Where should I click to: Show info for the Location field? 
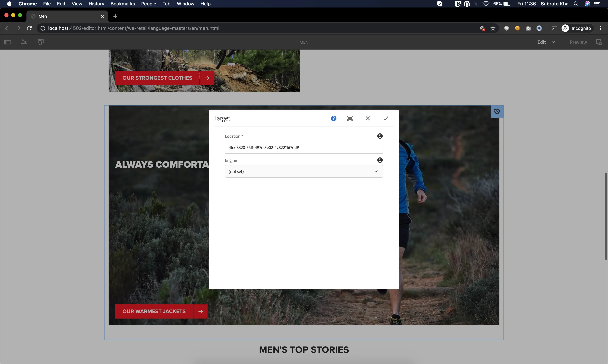tap(380, 136)
